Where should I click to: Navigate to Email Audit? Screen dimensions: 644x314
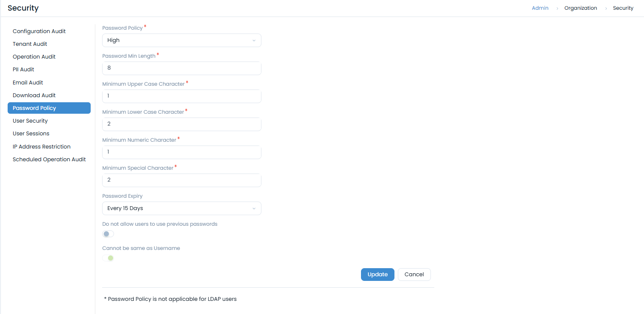pyautogui.click(x=28, y=83)
